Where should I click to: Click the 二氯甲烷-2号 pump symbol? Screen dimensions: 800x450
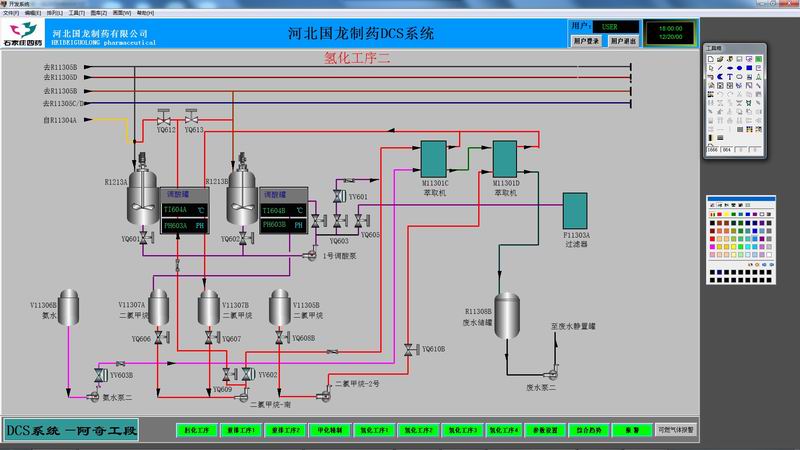pos(323,394)
